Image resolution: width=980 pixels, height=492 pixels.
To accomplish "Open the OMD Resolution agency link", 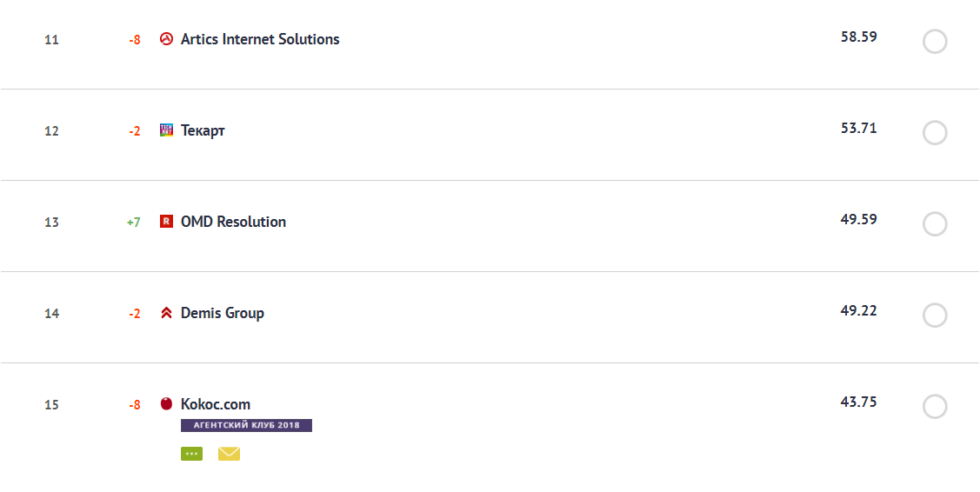I will [233, 222].
